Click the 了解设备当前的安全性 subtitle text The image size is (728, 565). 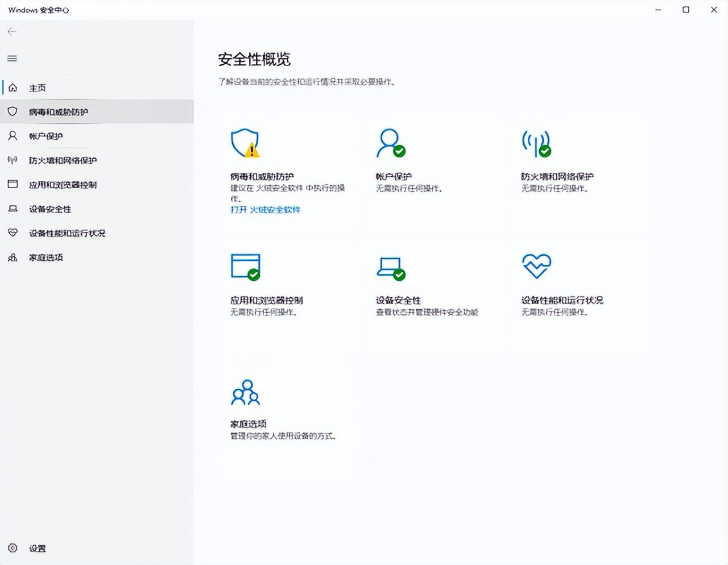pos(307,82)
